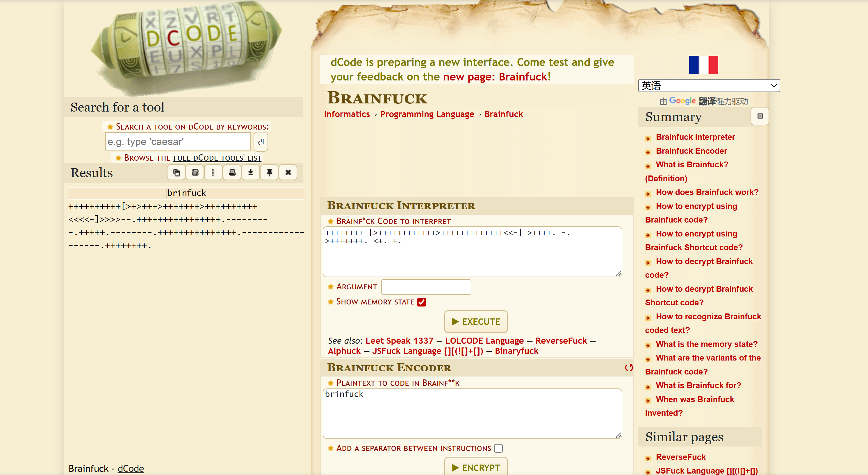Click into the Brainfuck code textarea

[x=473, y=252]
